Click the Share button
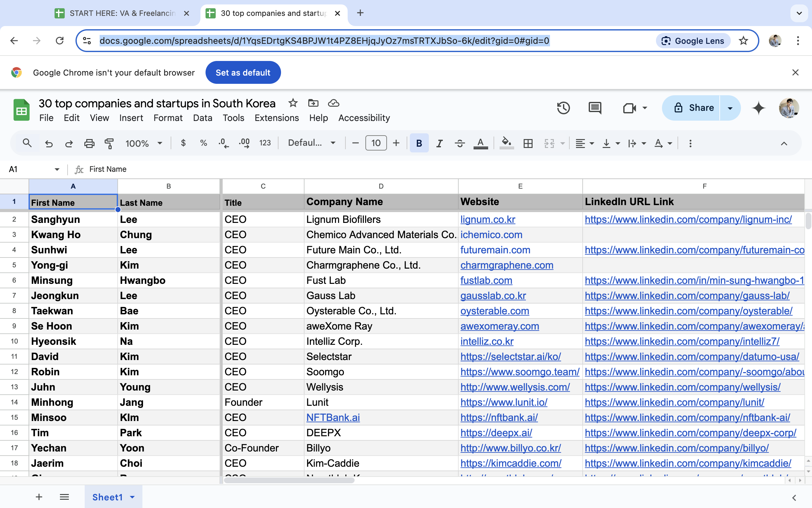Image resolution: width=812 pixels, height=508 pixels. [x=691, y=108]
